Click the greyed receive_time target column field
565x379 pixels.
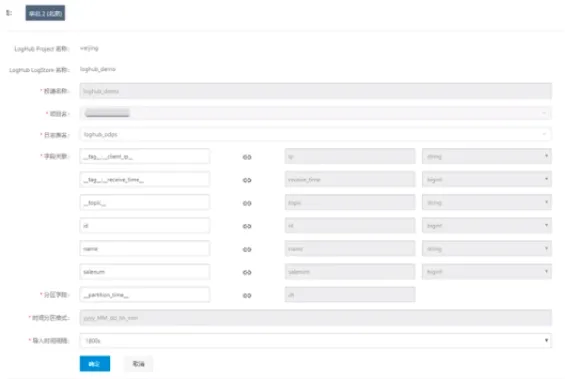click(x=350, y=179)
